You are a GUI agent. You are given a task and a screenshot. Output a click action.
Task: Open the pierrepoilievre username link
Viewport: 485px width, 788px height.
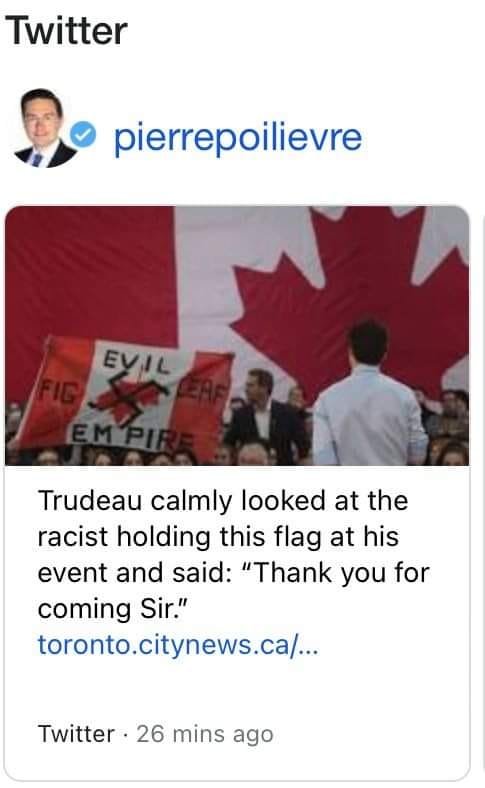(x=238, y=138)
